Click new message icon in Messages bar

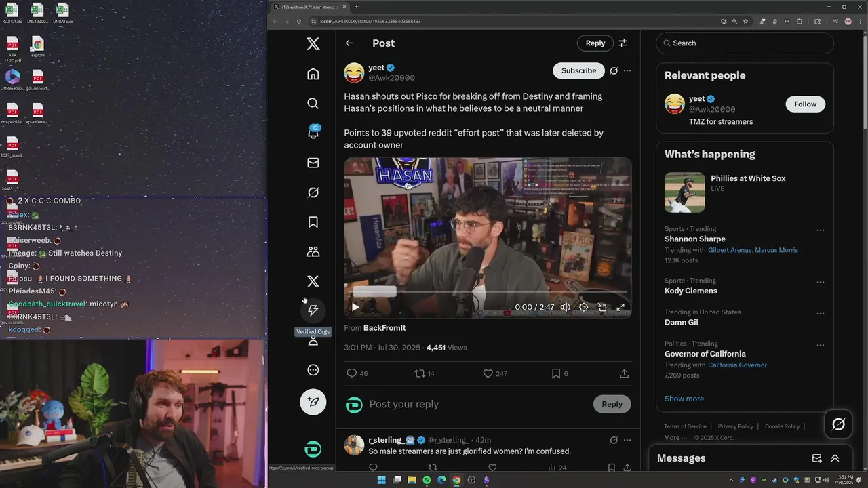(x=817, y=458)
